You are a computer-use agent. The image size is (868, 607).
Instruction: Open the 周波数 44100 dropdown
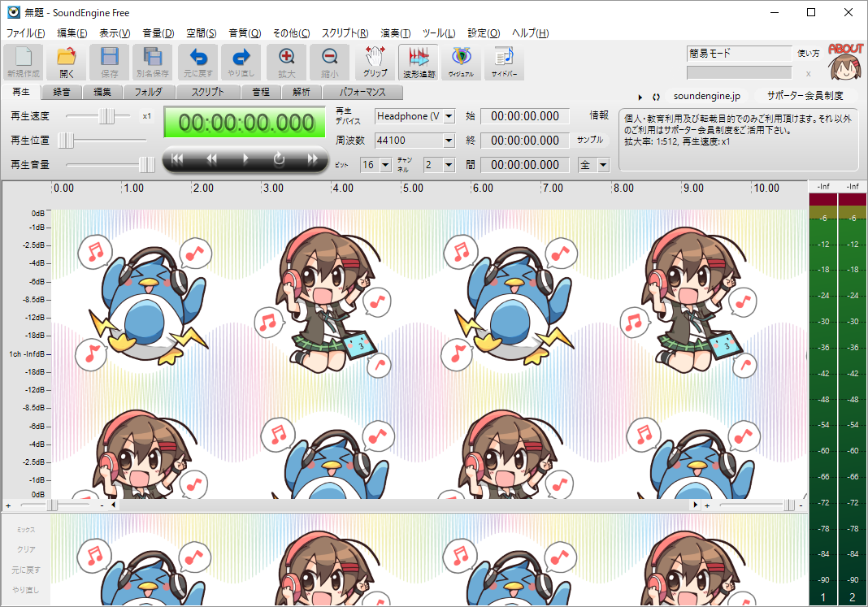[x=449, y=141]
